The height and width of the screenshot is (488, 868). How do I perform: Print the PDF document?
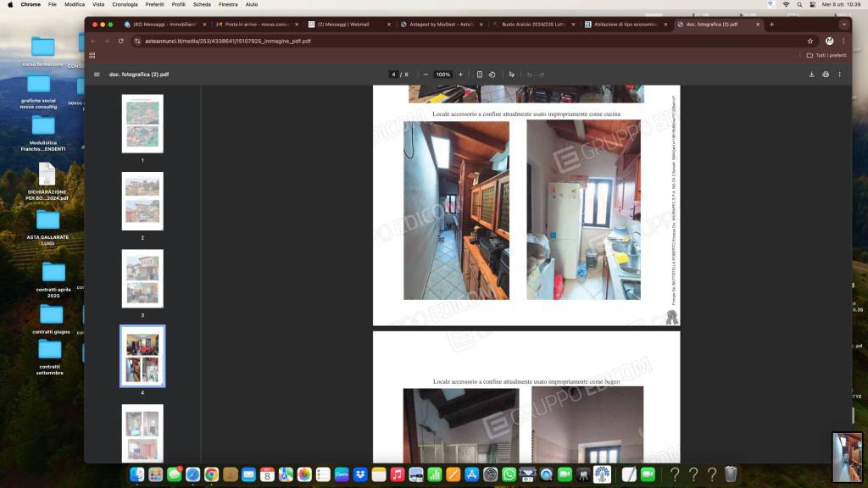click(x=826, y=75)
